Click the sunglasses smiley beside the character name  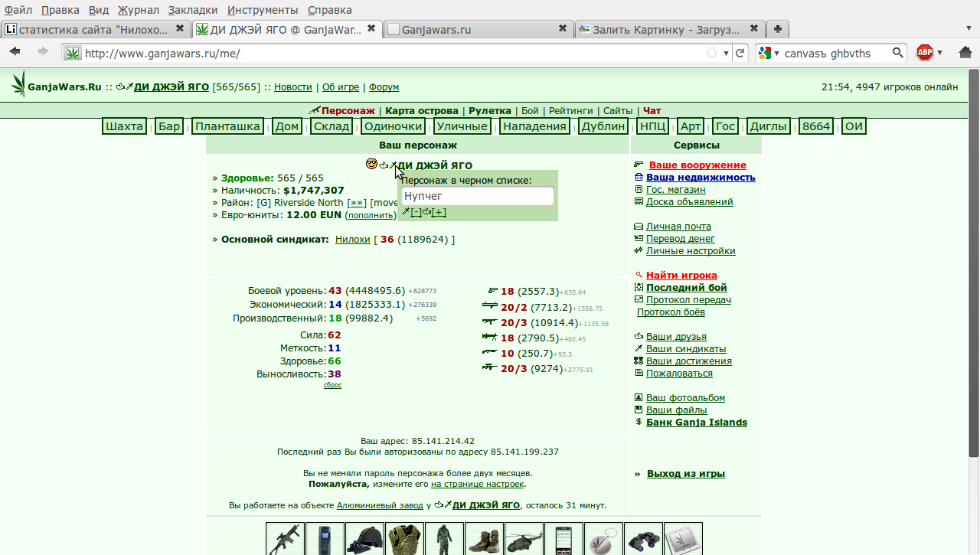pos(371,164)
